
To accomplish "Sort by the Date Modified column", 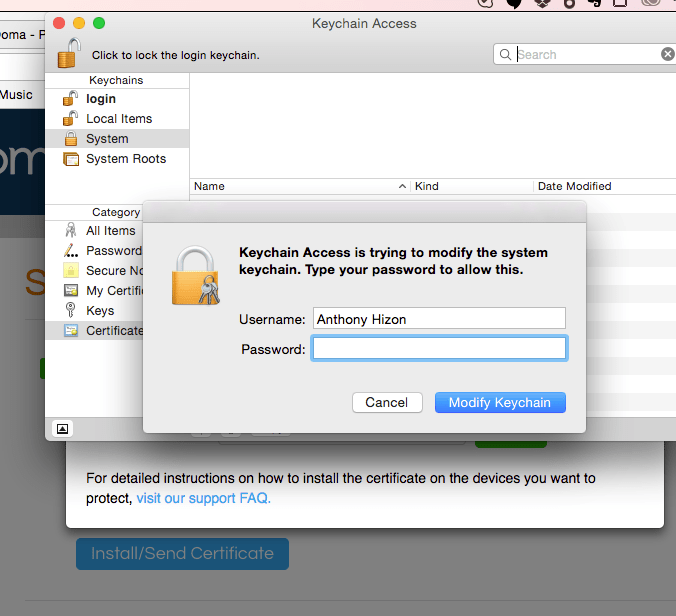I will (604, 186).
